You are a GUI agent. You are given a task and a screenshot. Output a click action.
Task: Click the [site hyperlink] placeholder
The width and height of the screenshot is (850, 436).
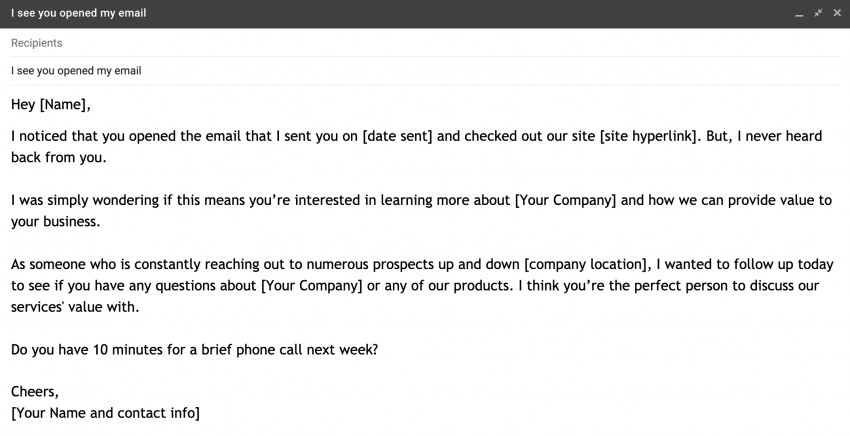[x=648, y=136]
